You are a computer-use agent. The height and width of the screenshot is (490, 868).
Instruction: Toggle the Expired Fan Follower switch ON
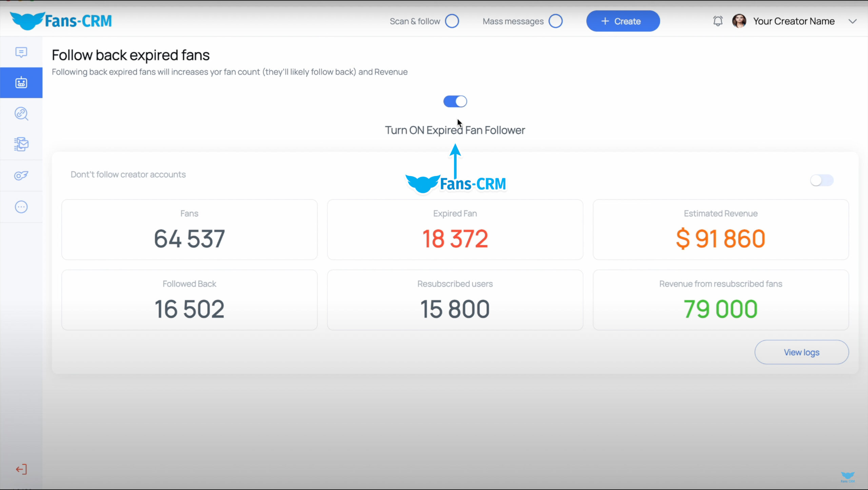[x=454, y=101]
